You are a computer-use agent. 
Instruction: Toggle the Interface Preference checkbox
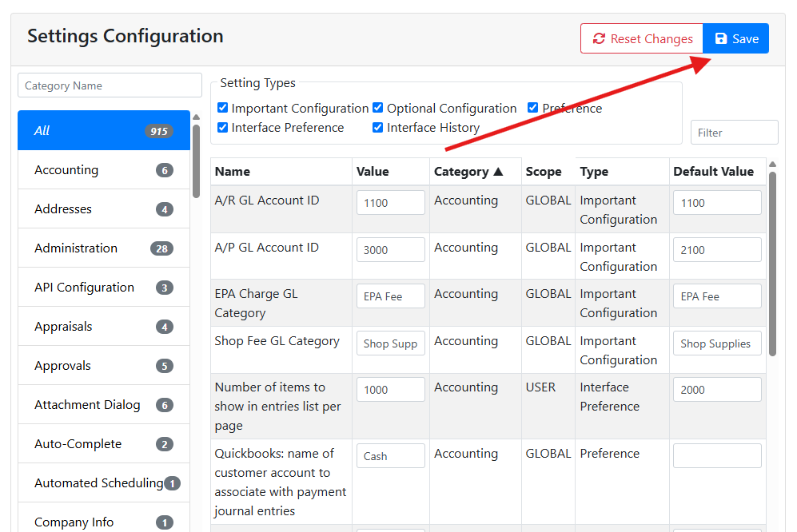tap(223, 127)
